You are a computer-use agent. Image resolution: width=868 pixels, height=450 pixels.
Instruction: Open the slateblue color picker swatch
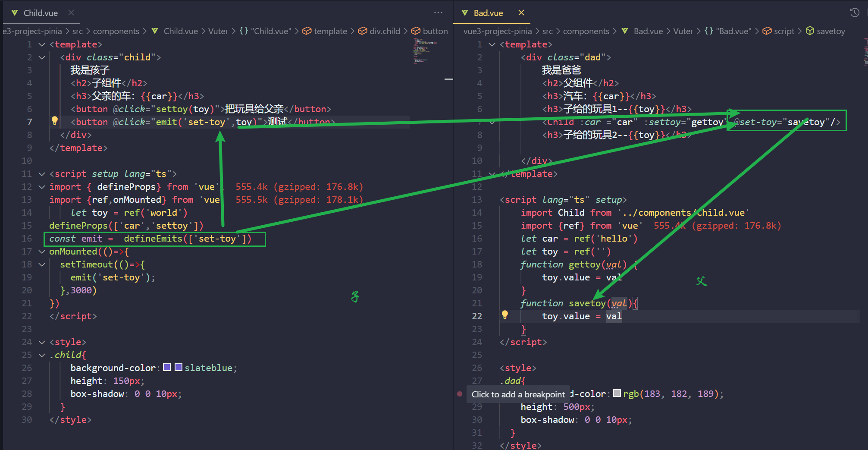pyautogui.click(x=178, y=367)
